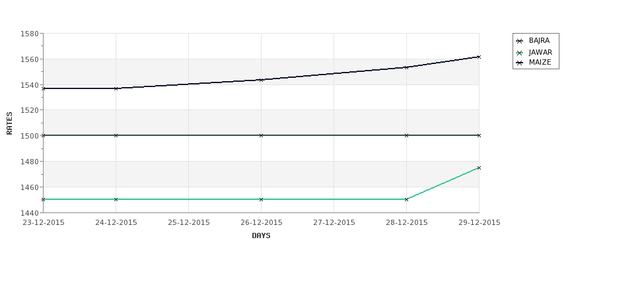Select the BAJRA legend label
Viewport: 644px width, 283px height.
[x=539, y=41]
